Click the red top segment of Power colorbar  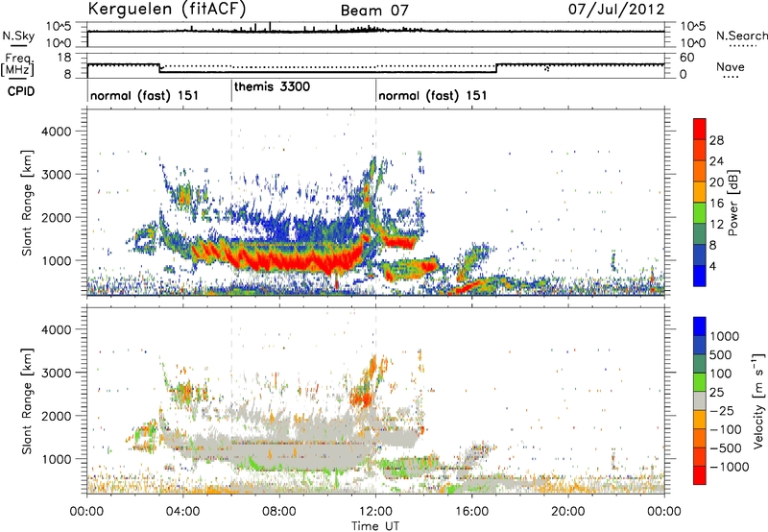(x=700, y=129)
